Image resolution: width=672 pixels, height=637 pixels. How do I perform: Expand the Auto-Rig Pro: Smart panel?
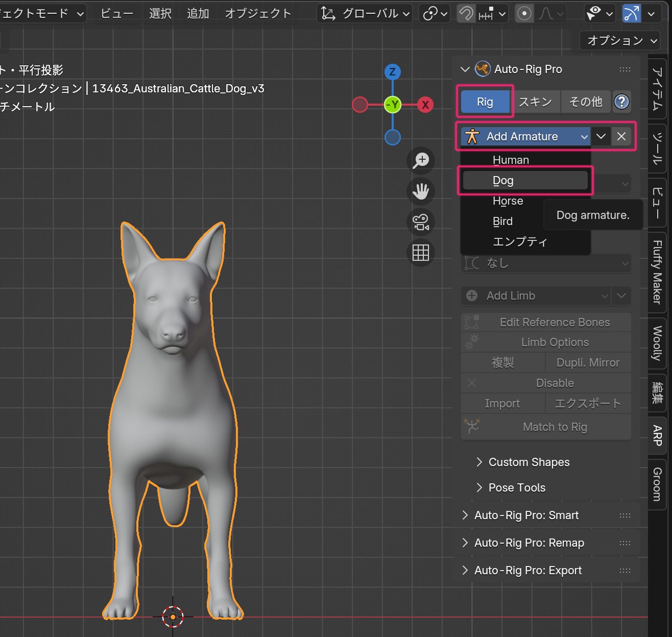point(526,516)
